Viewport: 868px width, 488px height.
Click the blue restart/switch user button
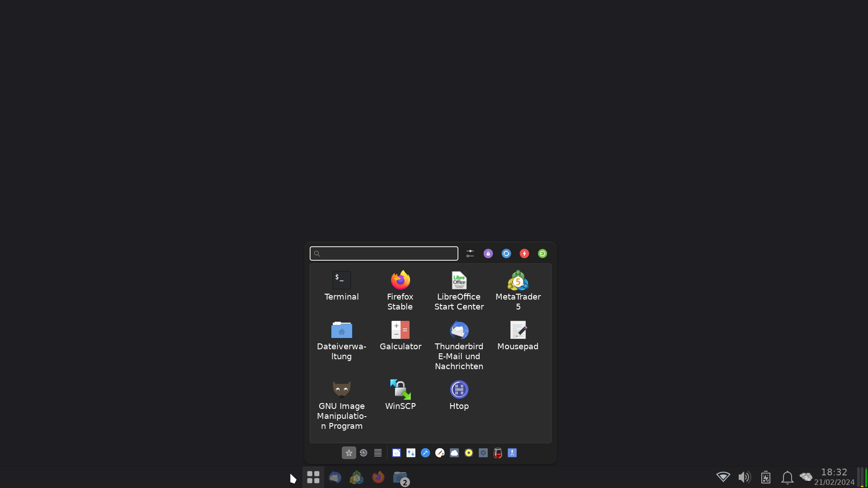click(506, 253)
